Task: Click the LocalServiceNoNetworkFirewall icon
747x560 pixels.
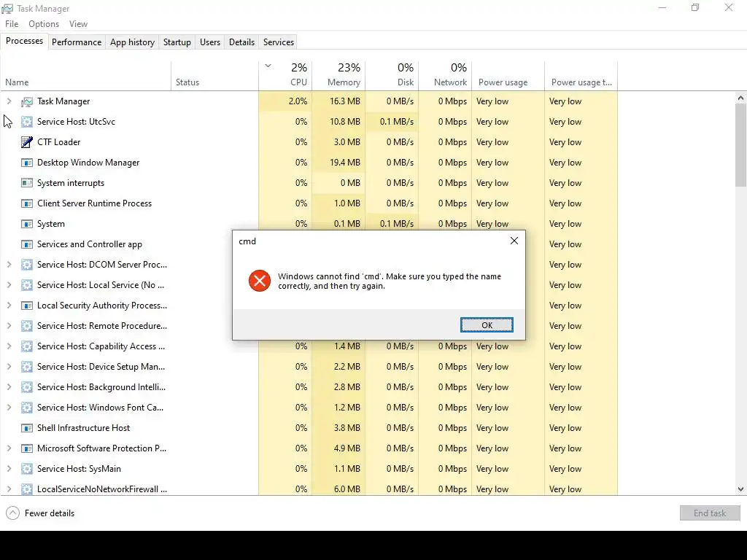Action: tap(27, 489)
